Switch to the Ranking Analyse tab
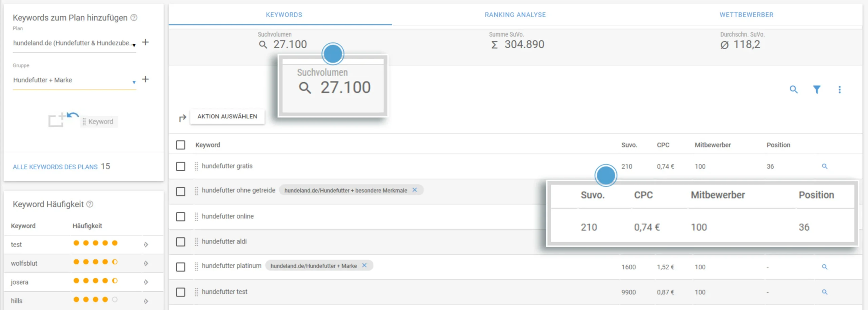This screenshot has width=868, height=310. pos(515,15)
